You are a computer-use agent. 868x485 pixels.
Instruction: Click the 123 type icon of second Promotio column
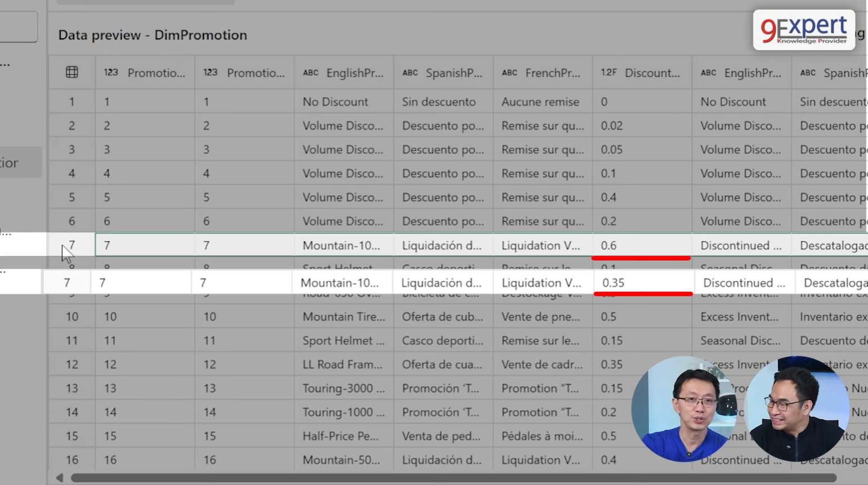210,73
